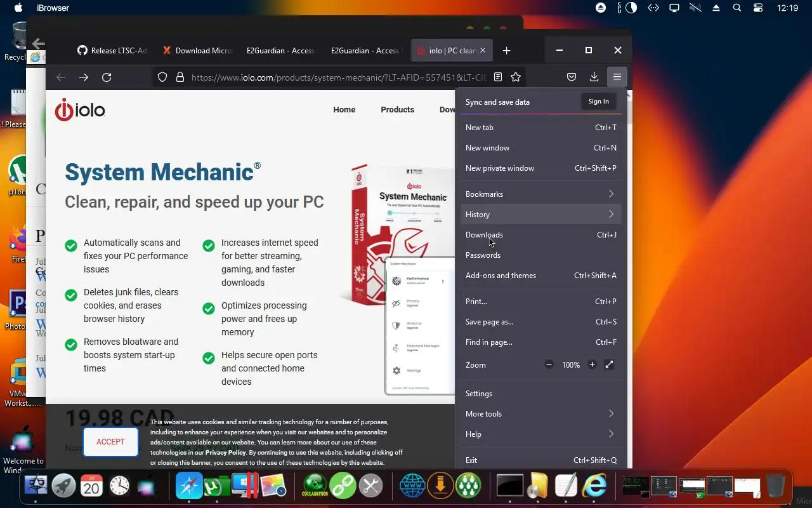Expand the Bookmarks submenu

[540, 194]
